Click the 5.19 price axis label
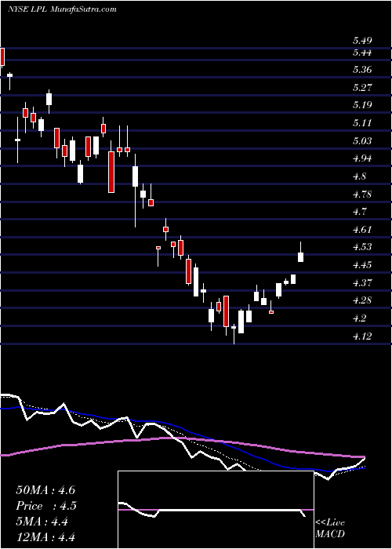The image size is (392, 549). click(x=362, y=105)
